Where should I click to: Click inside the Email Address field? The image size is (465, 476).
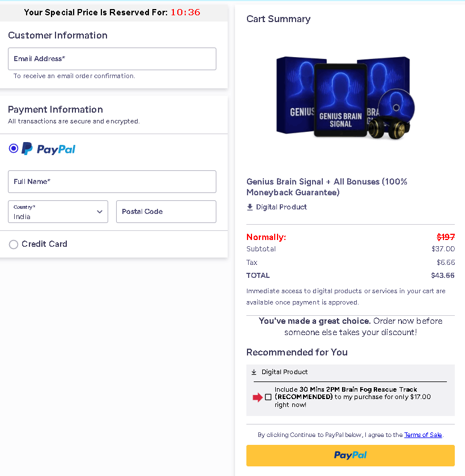click(112, 58)
